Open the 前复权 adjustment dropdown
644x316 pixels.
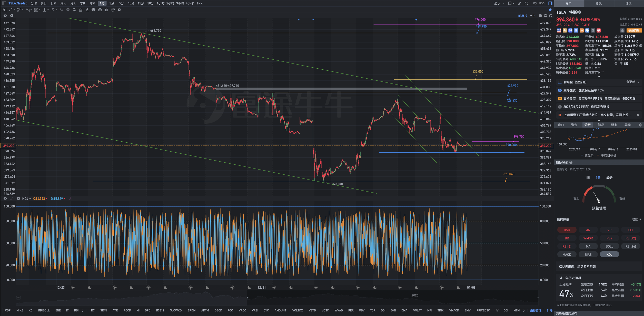525,16
